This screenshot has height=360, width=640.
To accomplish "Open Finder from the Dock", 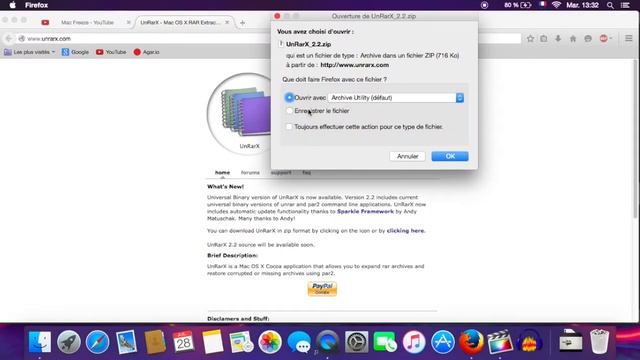I will point(40,342).
